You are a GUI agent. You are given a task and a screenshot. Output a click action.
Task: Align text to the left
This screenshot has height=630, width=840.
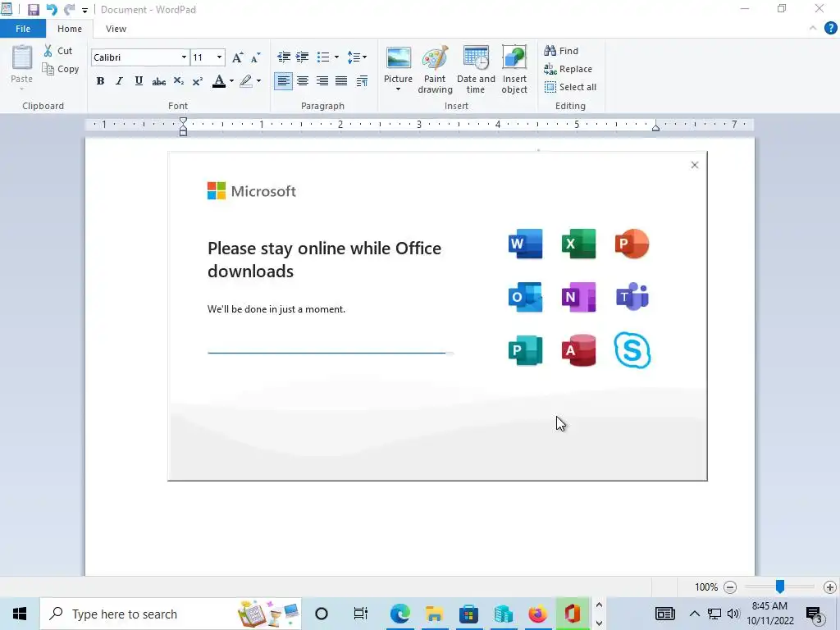pyautogui.click(x=283, y=81)
